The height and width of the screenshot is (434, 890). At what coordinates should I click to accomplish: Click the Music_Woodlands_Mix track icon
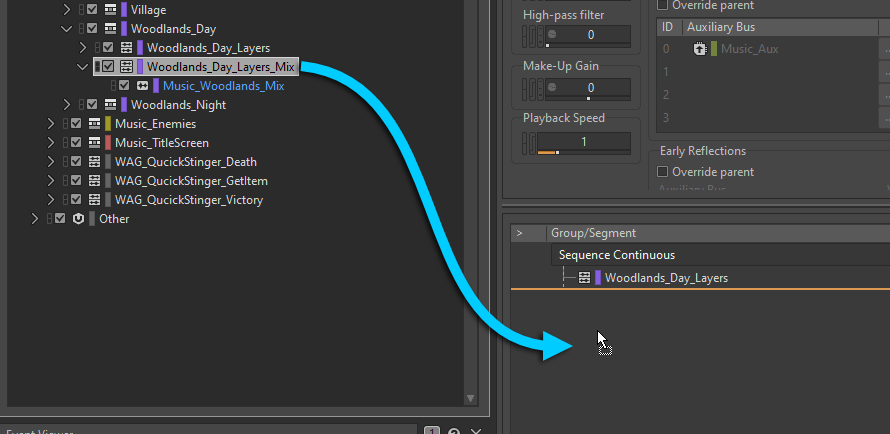point(142,86)
